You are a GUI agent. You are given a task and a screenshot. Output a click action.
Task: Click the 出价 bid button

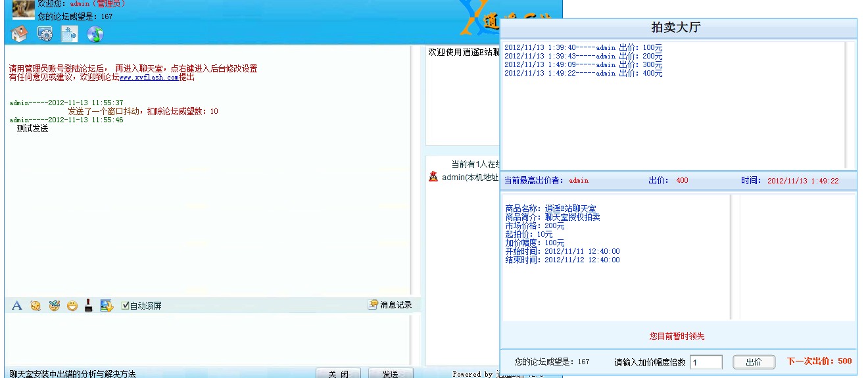754,362
